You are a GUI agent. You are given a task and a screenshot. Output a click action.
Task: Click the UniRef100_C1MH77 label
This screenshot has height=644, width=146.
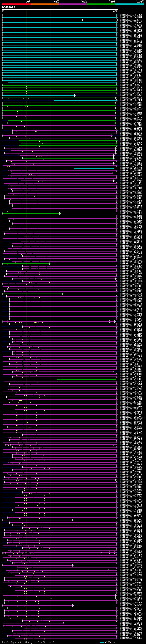click(131, 118)
